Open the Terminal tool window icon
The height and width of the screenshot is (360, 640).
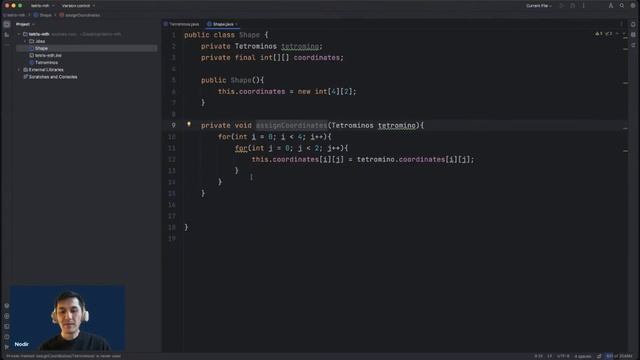point(7,327)
